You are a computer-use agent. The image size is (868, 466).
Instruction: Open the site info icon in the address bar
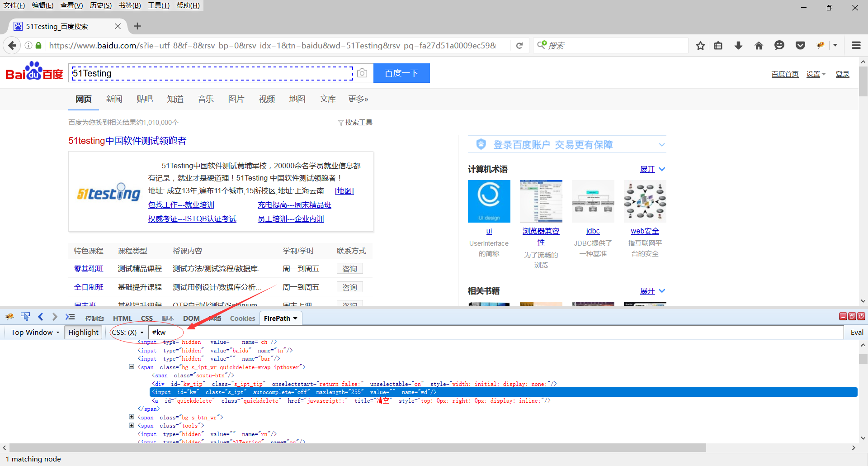click(28, 45)
